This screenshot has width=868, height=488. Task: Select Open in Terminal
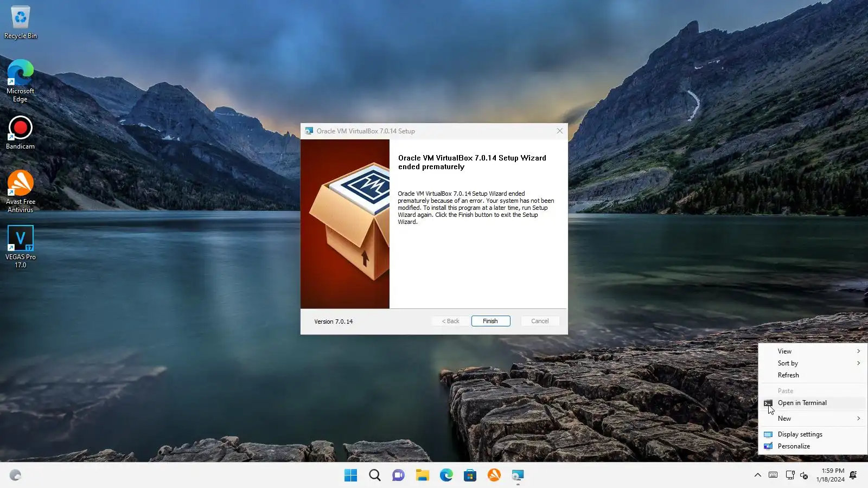click(x=813, y=403)
